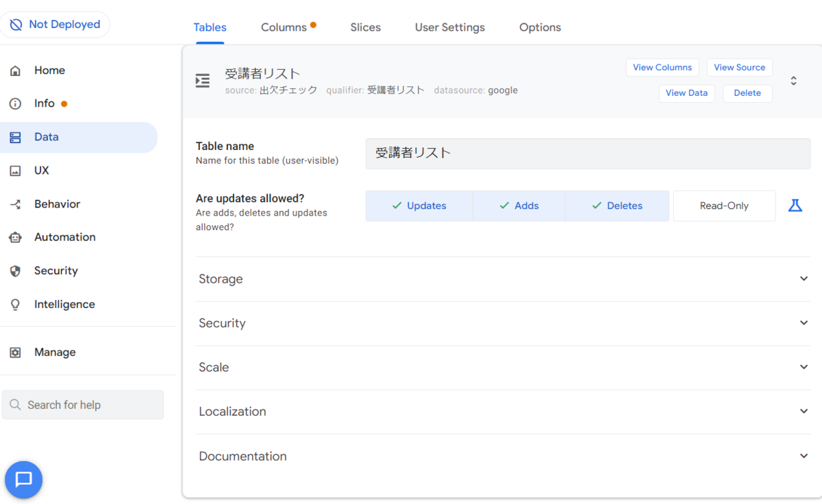Open the Security shield icon
This screenshot has height=504, width=822.
coord(15,271)
